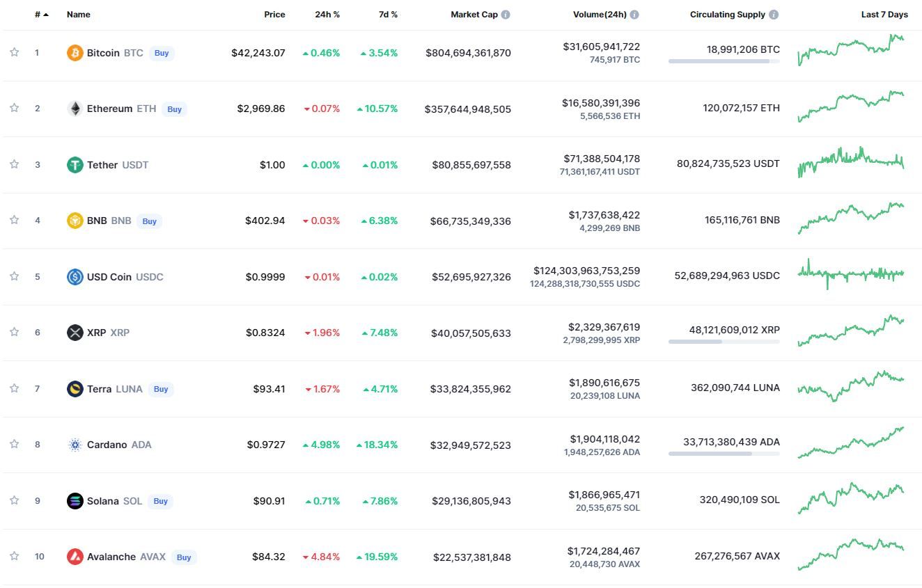922x588 pixels.
Task: Show info tooltip for Volume(24h)
Action: pyautogui.click(x=634, y=15)
